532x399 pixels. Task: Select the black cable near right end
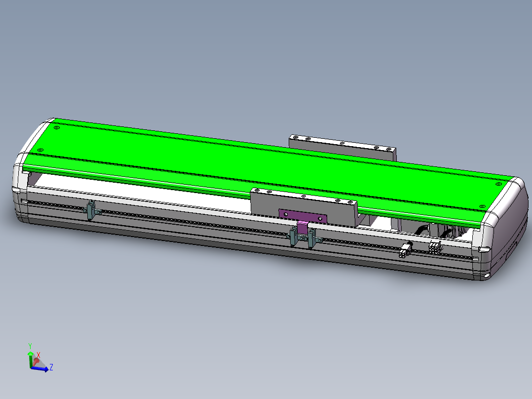tap(422, 230)
